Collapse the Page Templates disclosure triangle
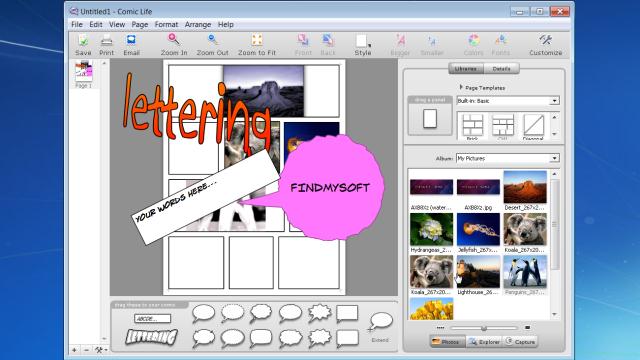 (x=461, y=87)
